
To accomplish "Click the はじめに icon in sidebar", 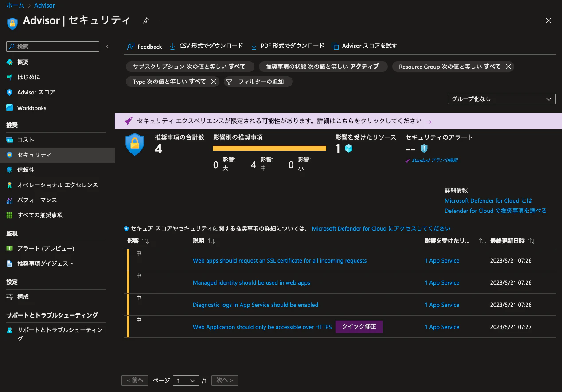I will (10, 77).
